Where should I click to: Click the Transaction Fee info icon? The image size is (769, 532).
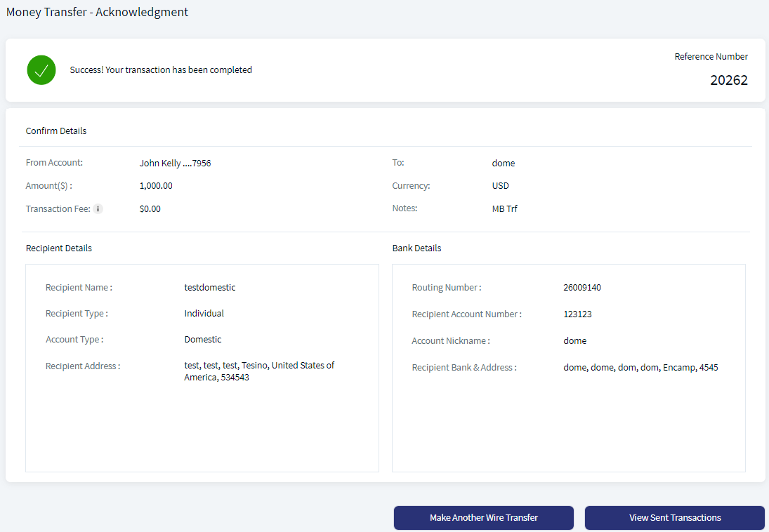tap(98, 209)
